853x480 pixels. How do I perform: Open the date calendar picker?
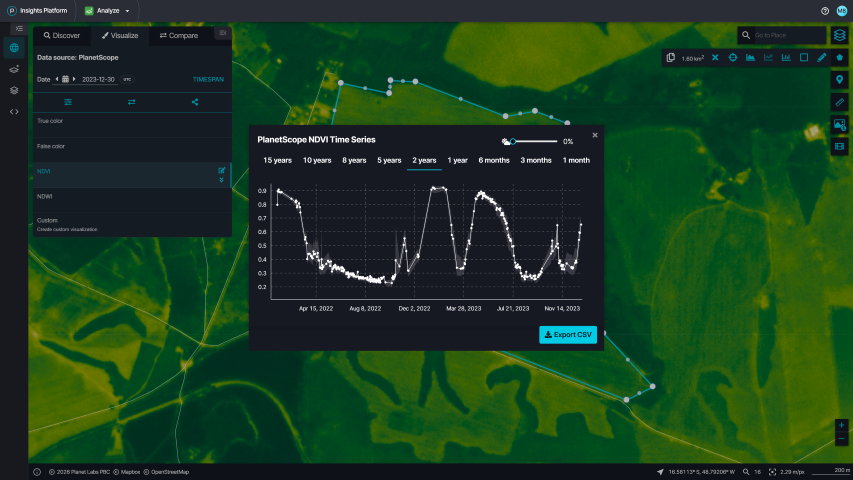point(65,79)
